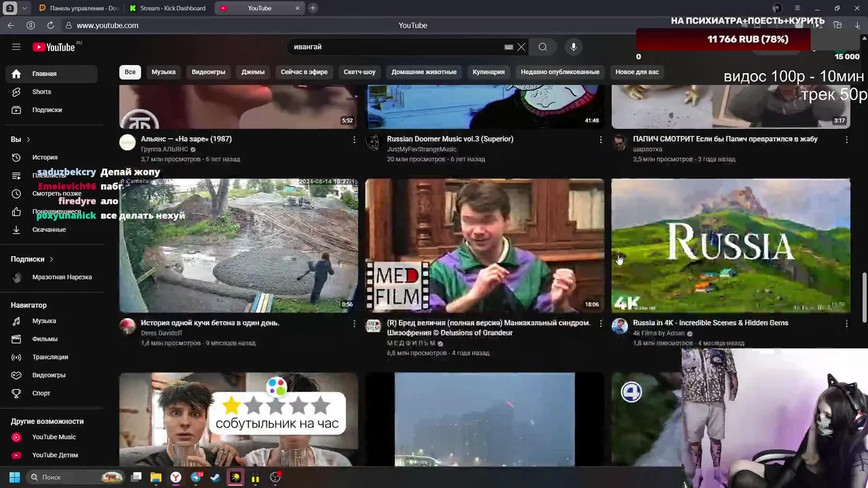Open the Russia in 4K video thumbnail
The image size is (868, 488).
click(730, 245)
